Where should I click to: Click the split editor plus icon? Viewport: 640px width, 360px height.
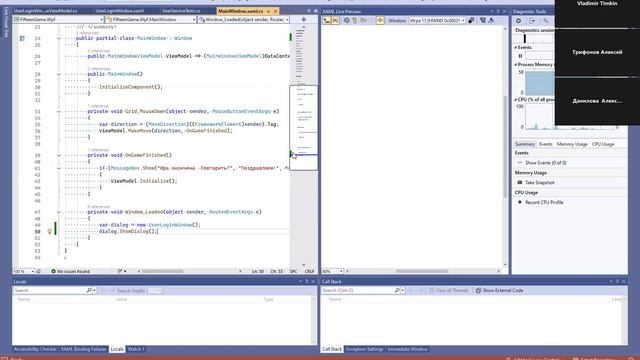tap(303, 19)
